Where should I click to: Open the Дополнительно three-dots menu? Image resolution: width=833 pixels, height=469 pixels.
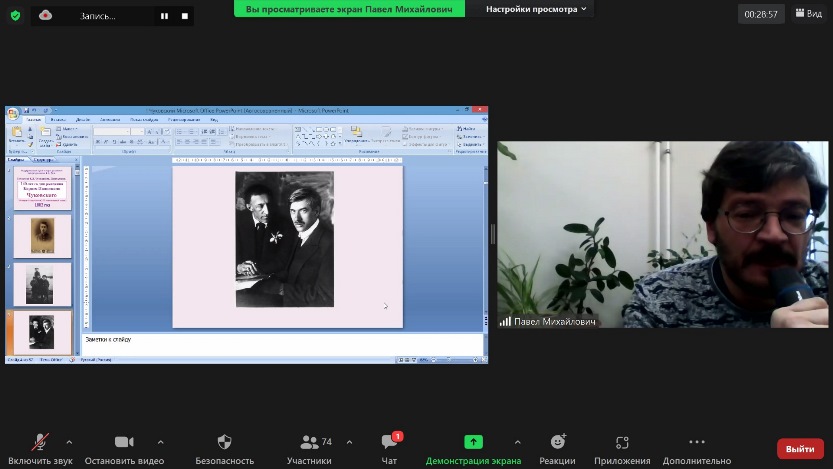697,443
